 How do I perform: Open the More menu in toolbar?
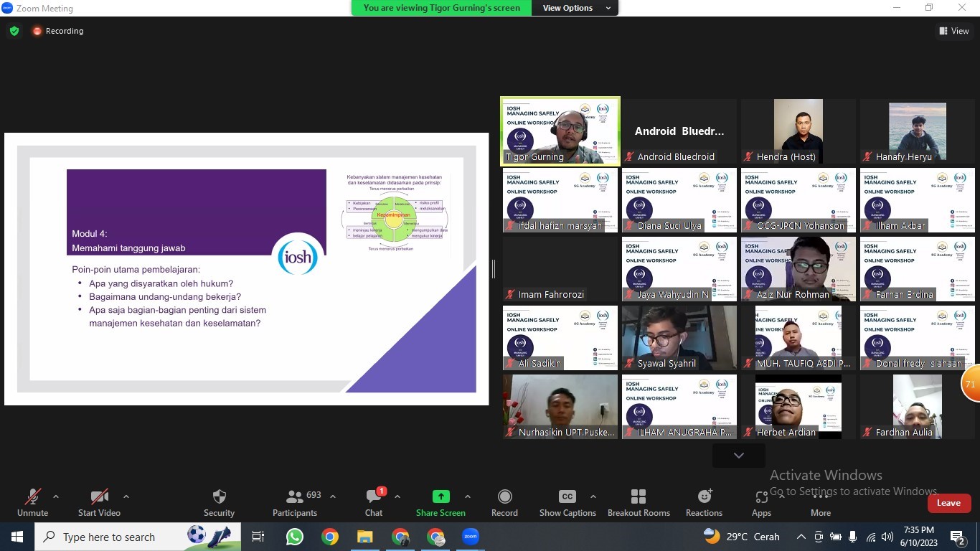821,502
